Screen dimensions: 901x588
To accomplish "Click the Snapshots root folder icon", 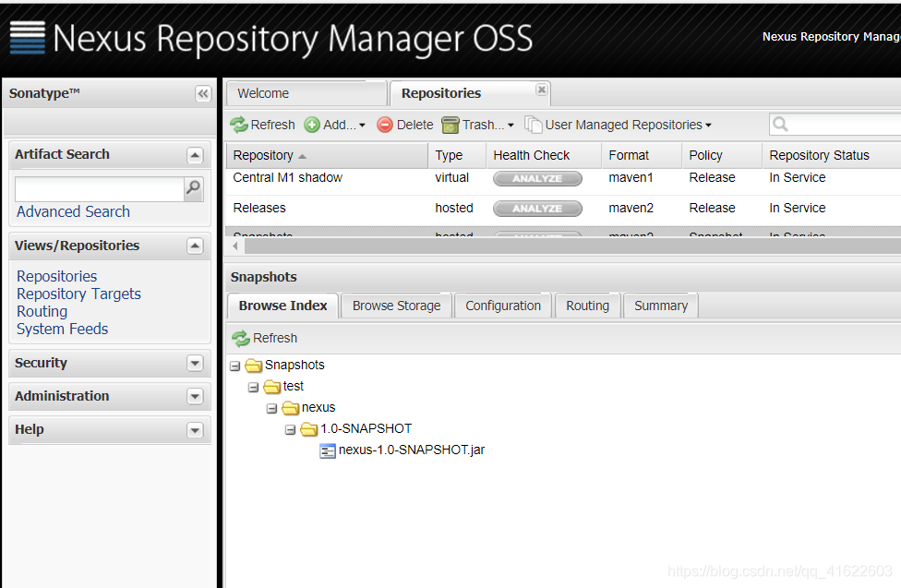I will tap(253, 366).
